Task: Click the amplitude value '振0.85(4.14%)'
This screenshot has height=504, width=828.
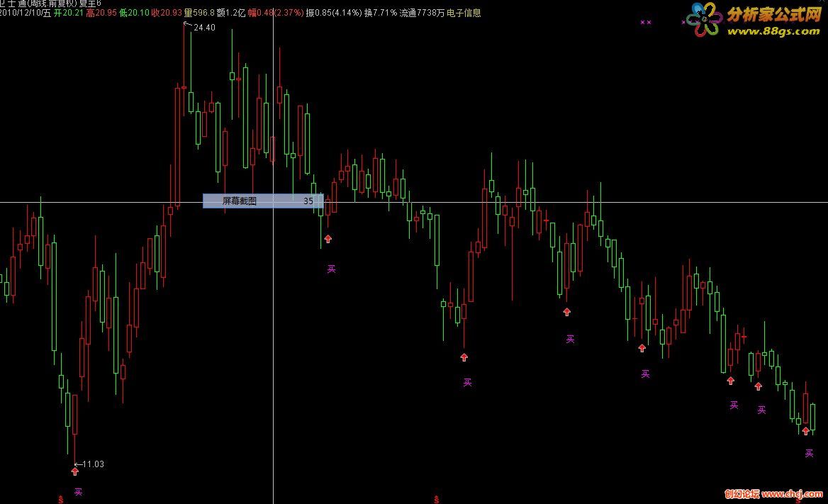Action: click(x=334, y=13)
